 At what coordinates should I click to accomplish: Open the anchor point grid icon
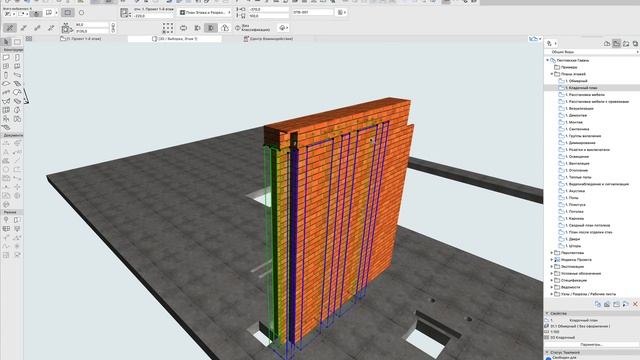pos(167,28)
